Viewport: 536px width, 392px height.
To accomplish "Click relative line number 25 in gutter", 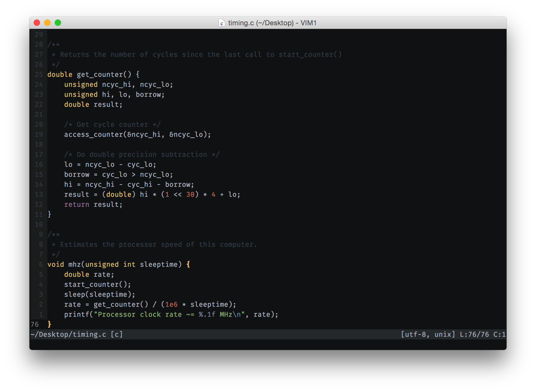I will 39,74.
